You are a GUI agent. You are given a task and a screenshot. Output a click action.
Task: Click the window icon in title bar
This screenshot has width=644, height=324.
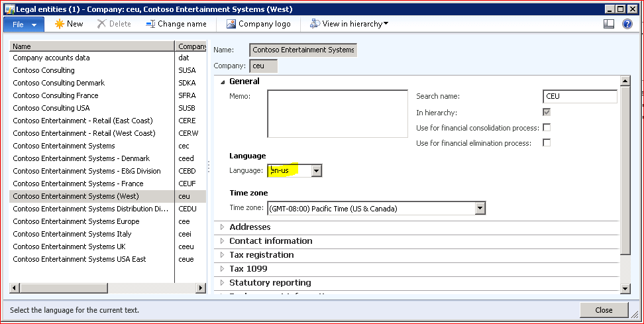click(x=9, y=9)
